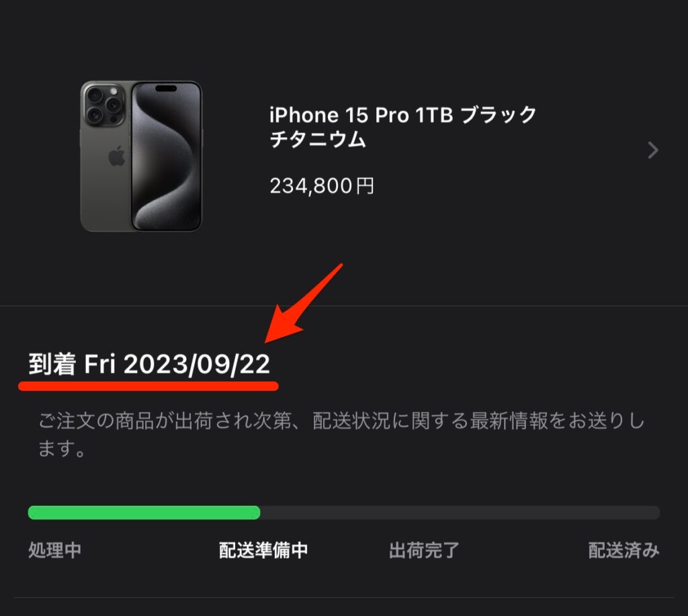The image size is (688, 616).
Task: Select the 処理中 status step
Action: click(55, 549)
